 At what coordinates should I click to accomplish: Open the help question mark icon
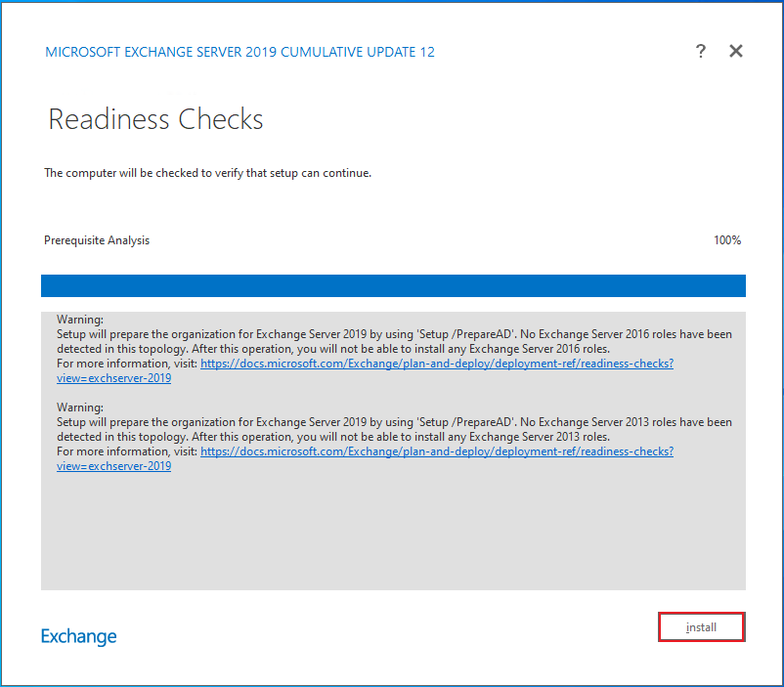[x=701, y=51]
